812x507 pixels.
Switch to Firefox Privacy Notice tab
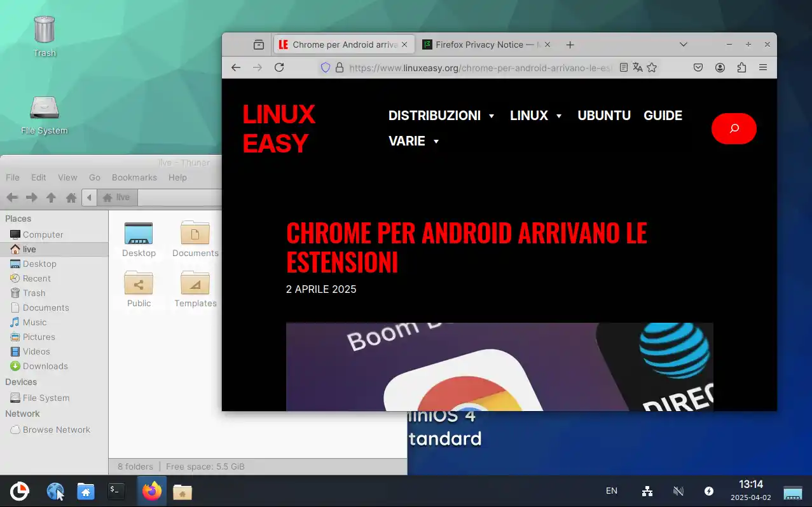pyautogui.click(x=487, y=44)
